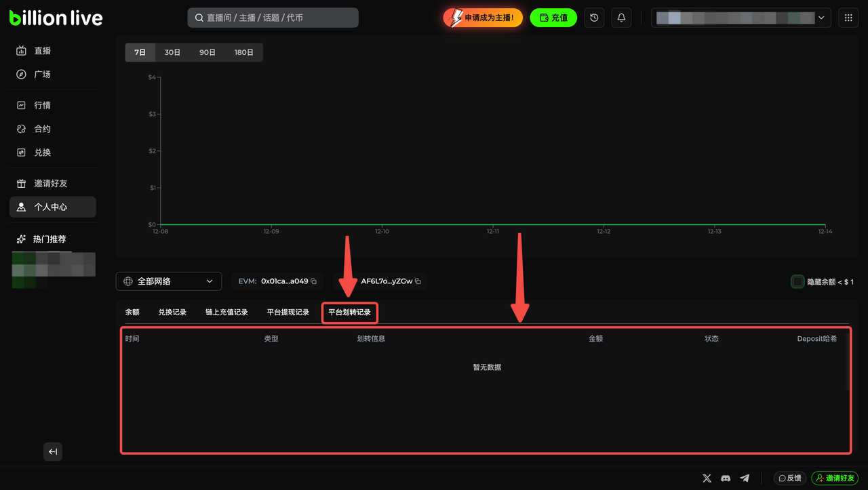The image size is (868, 490).
Task: Switch to the 平台提现记录 tab
Action: pyautogui.click(x=288, y=312)
